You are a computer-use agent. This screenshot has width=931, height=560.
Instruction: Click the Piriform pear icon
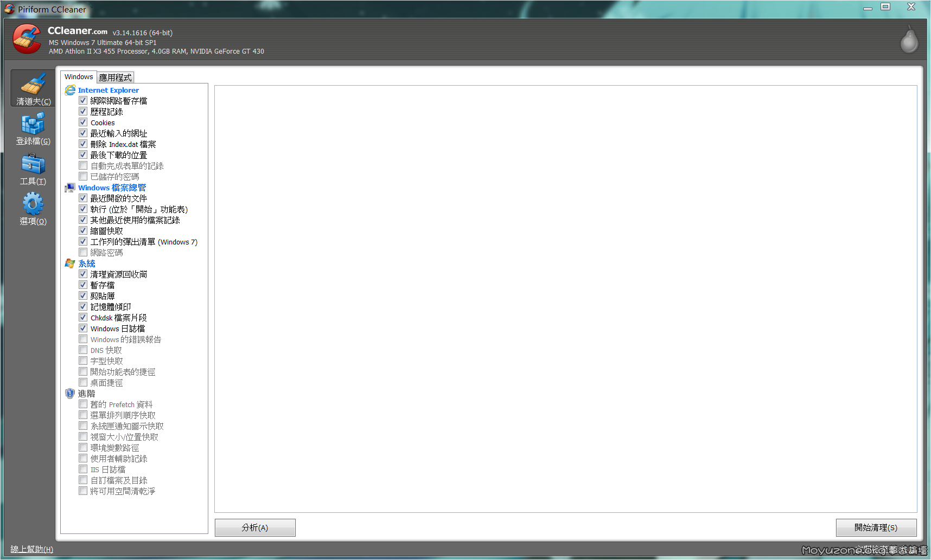(909, 40)
